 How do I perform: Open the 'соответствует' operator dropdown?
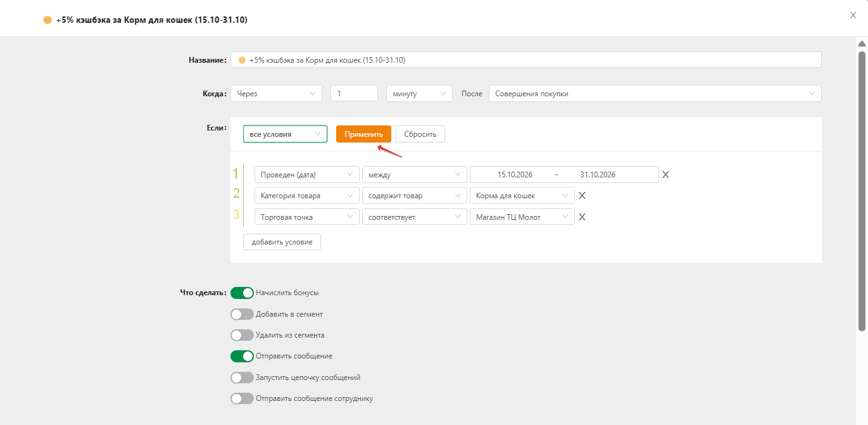pyautogui.click(x=415, y=217)
